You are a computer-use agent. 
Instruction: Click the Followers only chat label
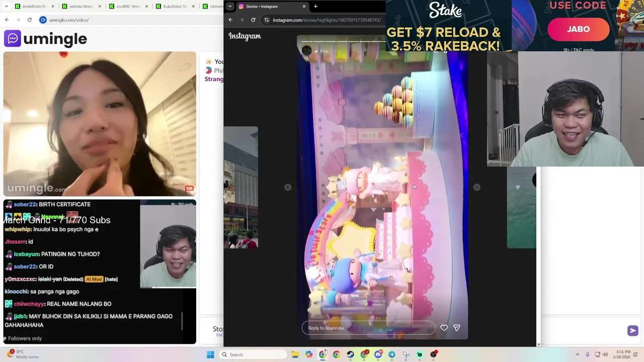(x=25, y=338)
